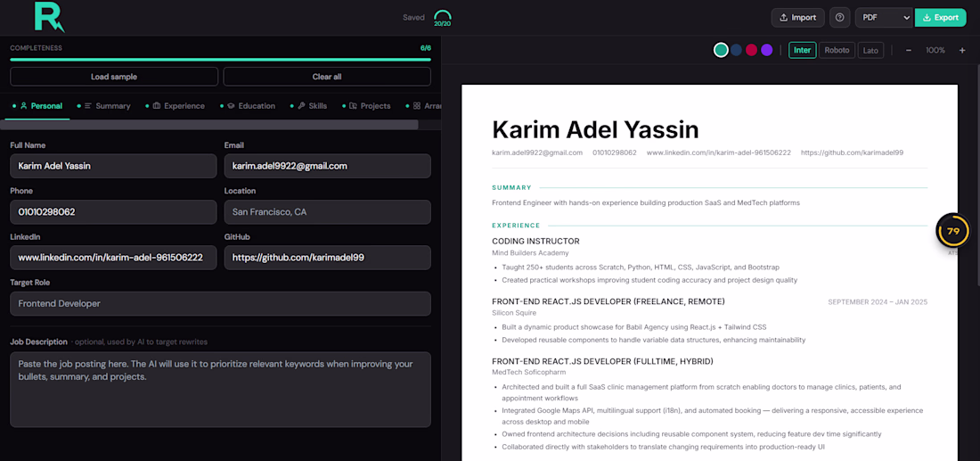Click the Target Role input field
980x461 pixels.
[x=221, y=303]
